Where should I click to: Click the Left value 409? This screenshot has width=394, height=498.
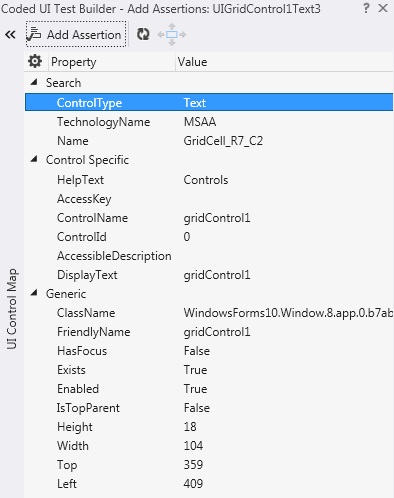pyautogui.click(x=193, y=484)
